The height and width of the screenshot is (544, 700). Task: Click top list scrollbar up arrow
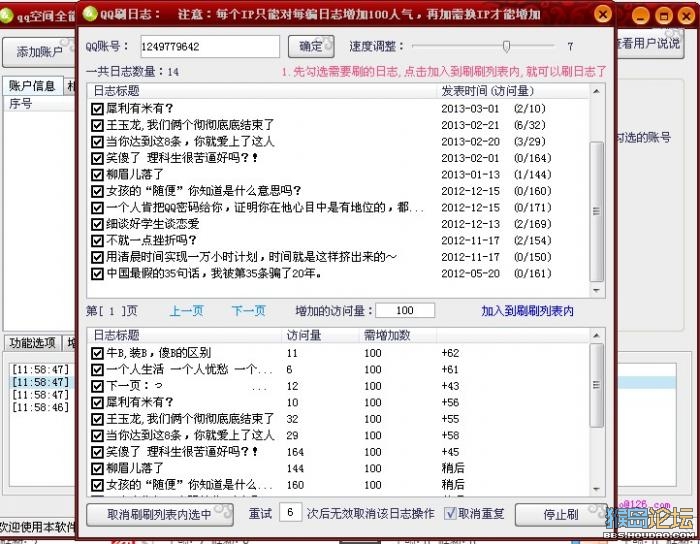pos(596,91)
